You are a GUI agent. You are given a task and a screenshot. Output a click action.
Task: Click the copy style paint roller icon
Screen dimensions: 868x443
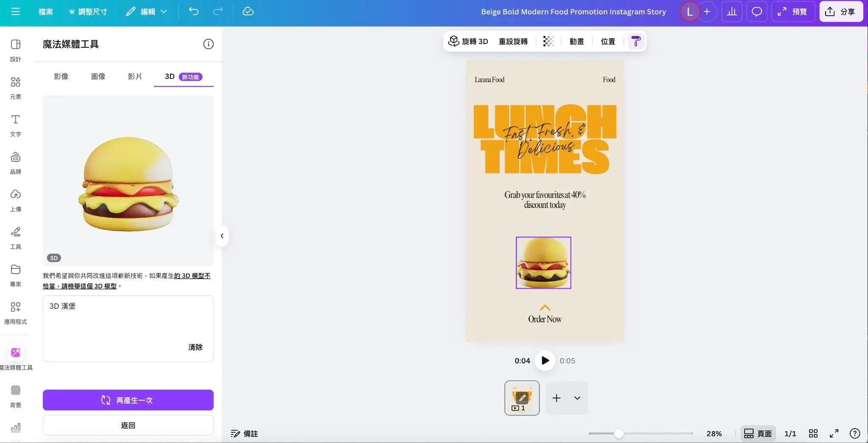point(636,41)
